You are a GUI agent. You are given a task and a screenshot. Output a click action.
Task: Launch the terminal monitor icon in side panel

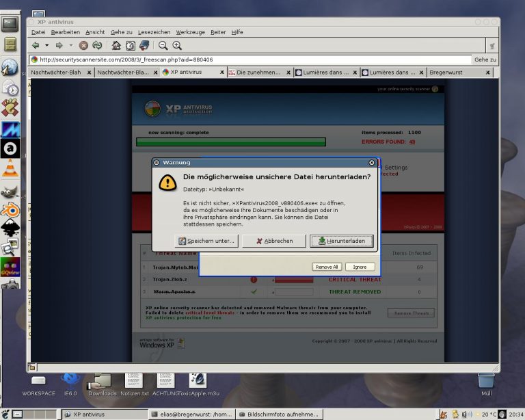(10, 24)
